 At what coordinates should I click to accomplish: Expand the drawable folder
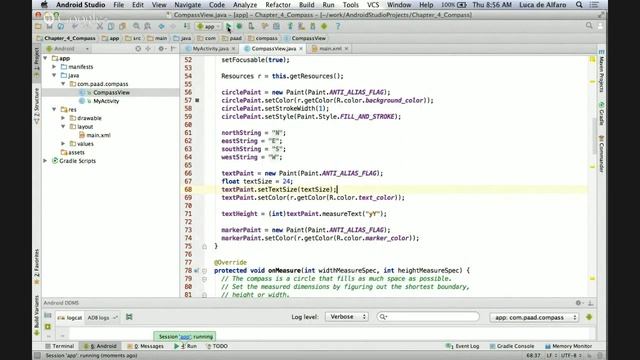63,118
